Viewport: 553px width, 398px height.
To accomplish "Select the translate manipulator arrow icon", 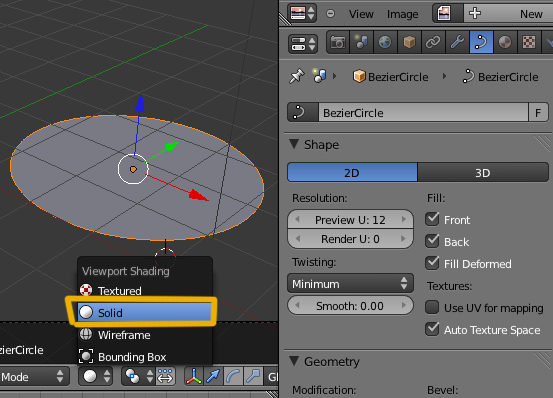I will 213,376.
